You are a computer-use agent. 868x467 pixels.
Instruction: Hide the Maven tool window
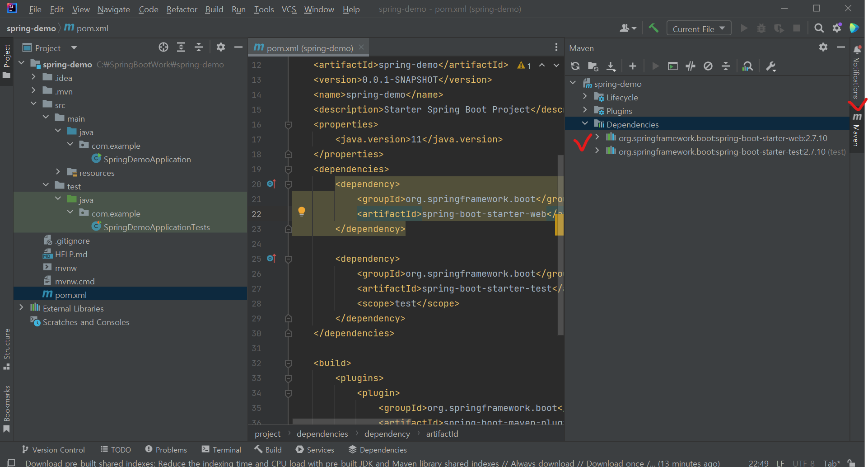pyautogui.click(x=840, y=47)
